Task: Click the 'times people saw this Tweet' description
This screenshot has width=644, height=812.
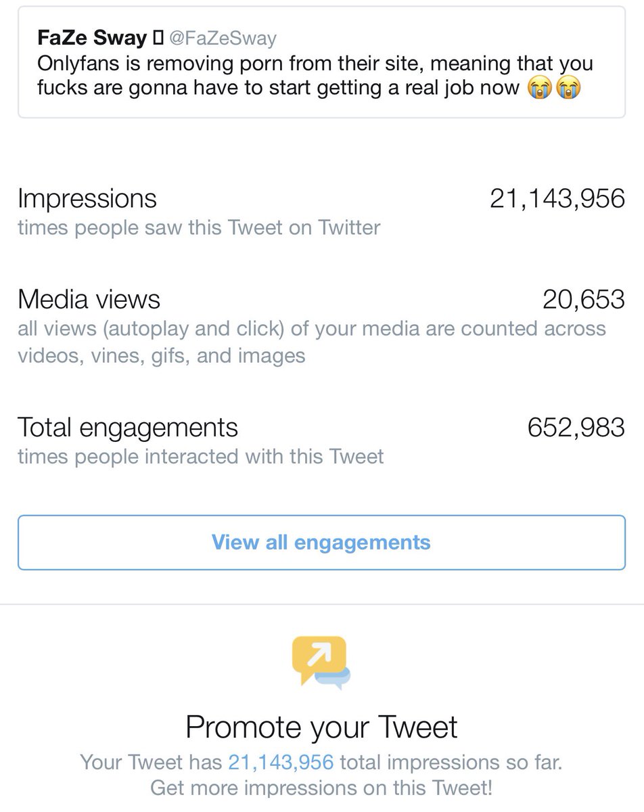Action: [x=199, y=227]
